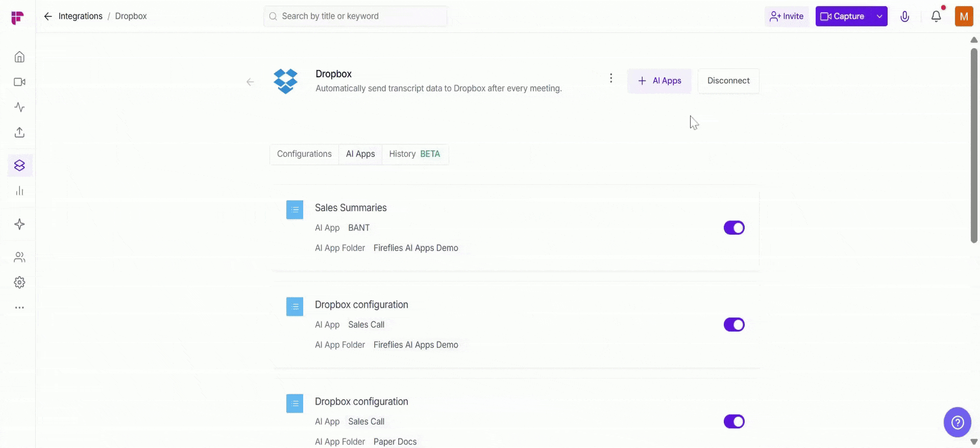
Task: Open the Settings gear in sidebar
Action: coord(19,283)
